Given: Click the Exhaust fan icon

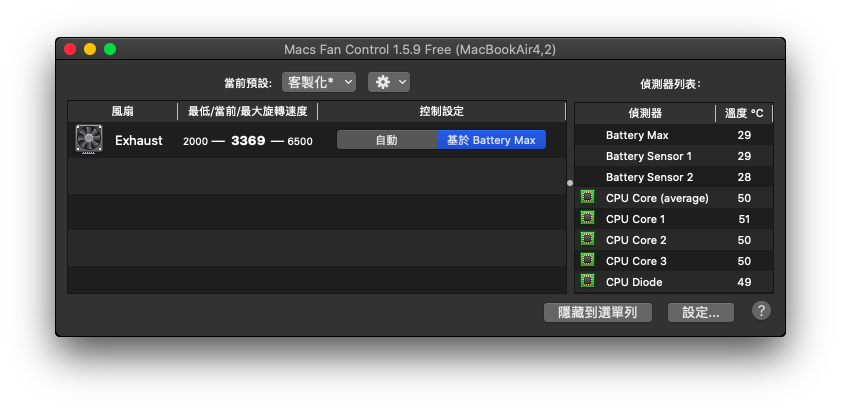Looking at the screenshot, I should click(x=89, y=140).
